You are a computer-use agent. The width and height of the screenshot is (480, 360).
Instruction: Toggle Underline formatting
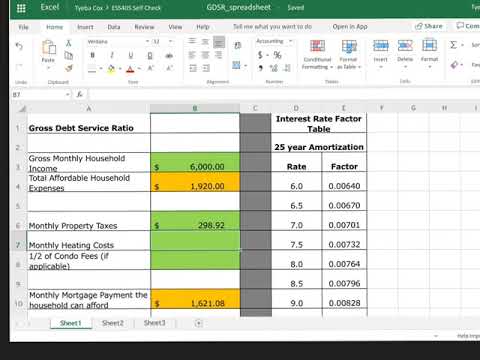click(x=131, y=55)
